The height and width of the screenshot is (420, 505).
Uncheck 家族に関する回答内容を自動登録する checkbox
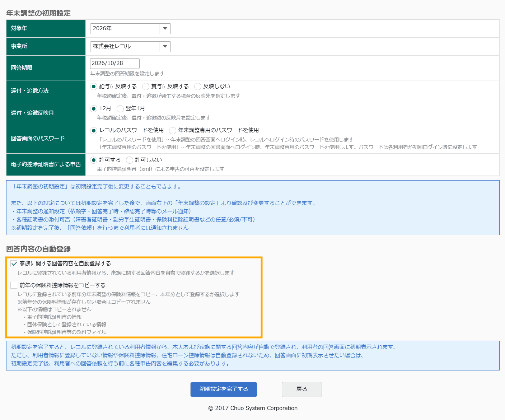[14, 263]
